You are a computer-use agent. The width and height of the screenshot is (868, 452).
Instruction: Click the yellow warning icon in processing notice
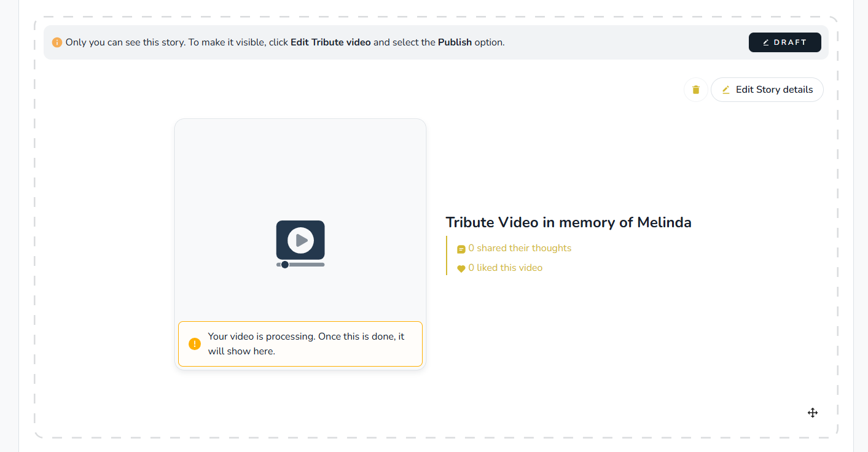195,344
